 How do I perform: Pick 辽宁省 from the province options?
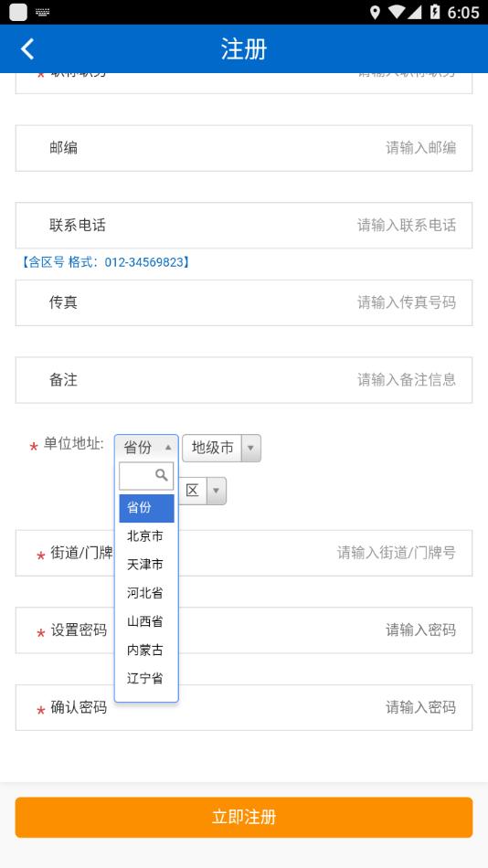coord(146,678)
